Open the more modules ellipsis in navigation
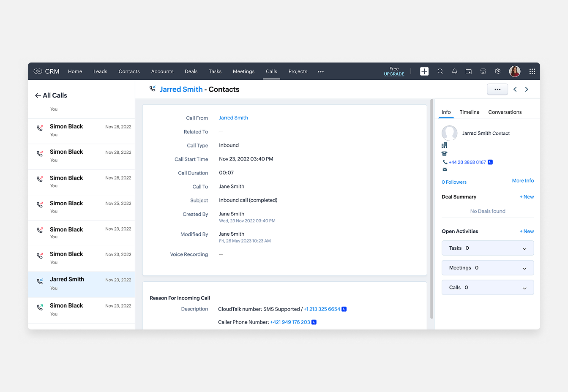 tap(321, 72)
